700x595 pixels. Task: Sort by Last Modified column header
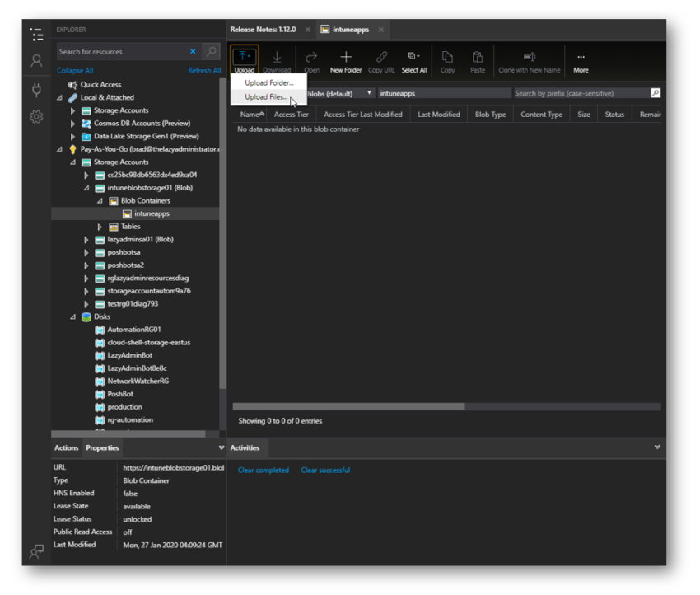[x=439, y=115]
